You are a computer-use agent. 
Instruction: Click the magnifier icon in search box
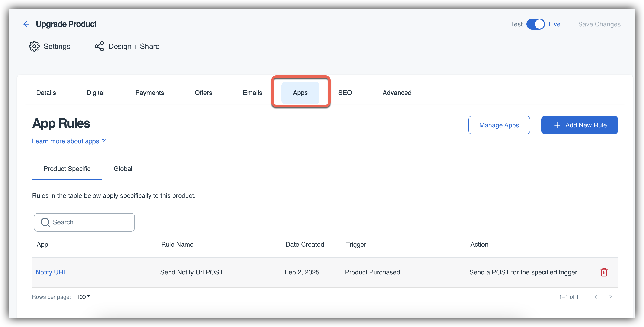pyautogui.click(x=45, y=222)
